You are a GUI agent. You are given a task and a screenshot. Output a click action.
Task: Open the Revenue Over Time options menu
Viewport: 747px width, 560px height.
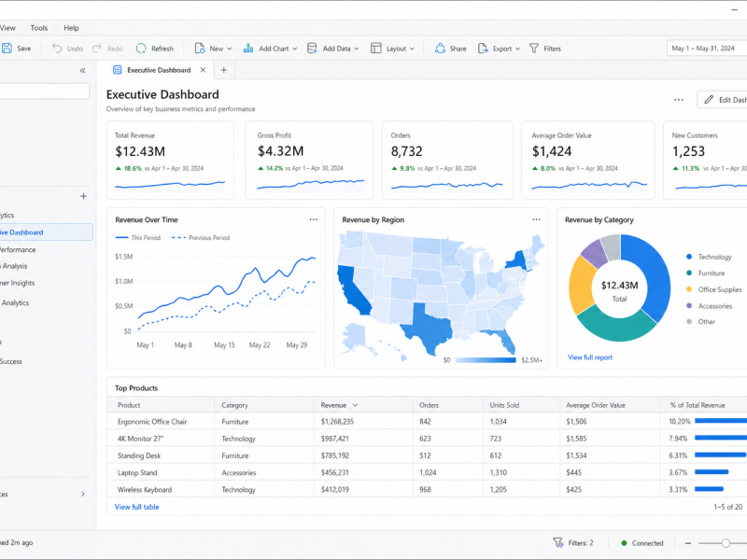pos(314,219)
